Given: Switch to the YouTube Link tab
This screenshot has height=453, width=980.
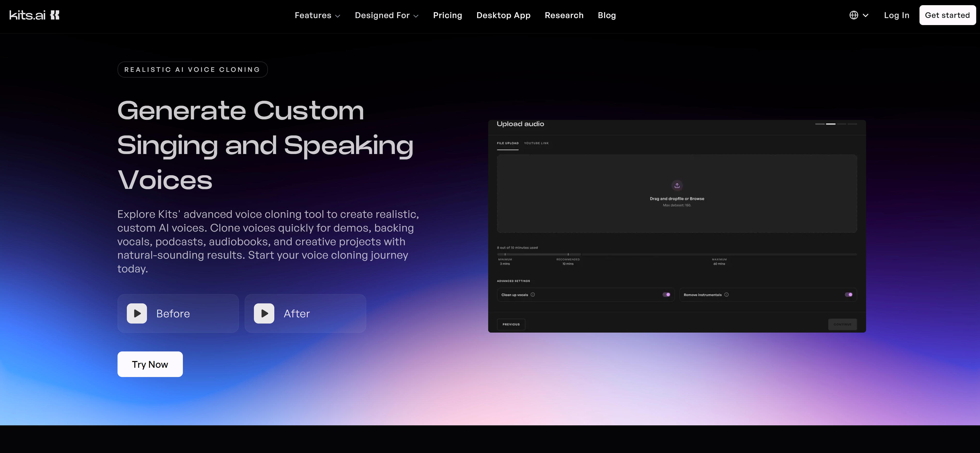Looking at the screenshot, I should pos(536,143).
